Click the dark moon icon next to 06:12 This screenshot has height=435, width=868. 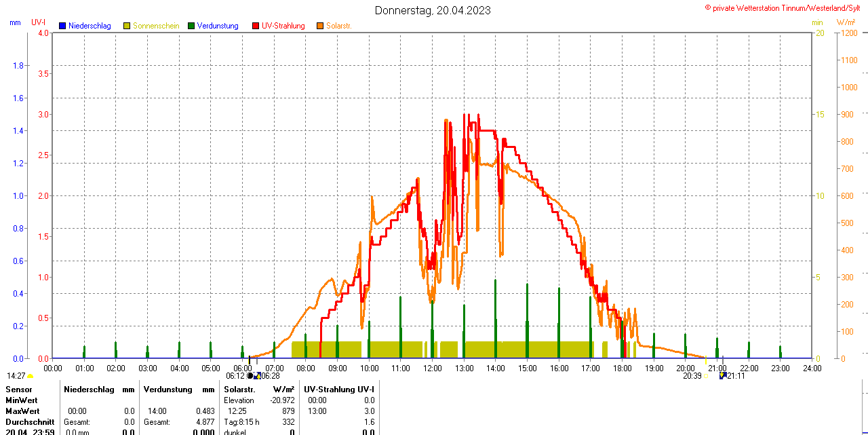point(250,375)
